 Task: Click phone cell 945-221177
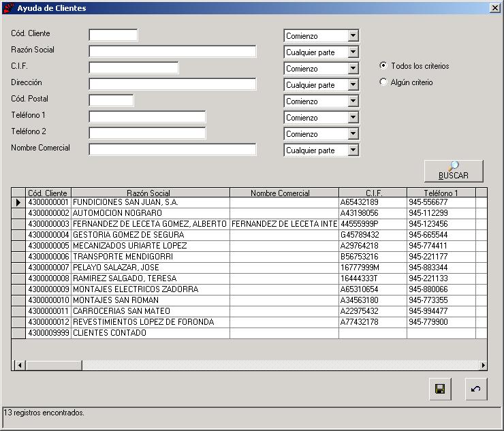tap(441, 257)
